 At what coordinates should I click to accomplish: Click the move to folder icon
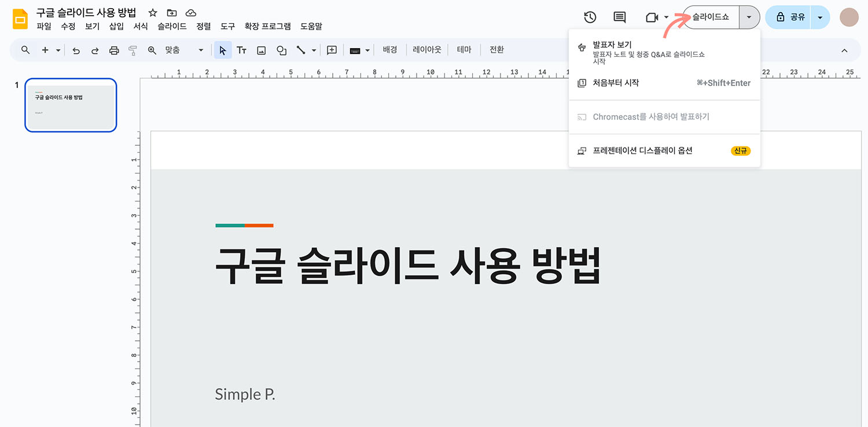(172, 13)
